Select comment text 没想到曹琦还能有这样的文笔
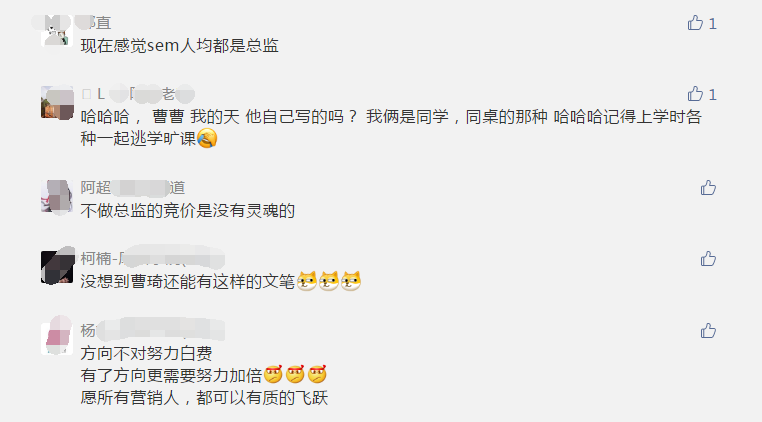762x422 pixels. (x=188, y=281)
